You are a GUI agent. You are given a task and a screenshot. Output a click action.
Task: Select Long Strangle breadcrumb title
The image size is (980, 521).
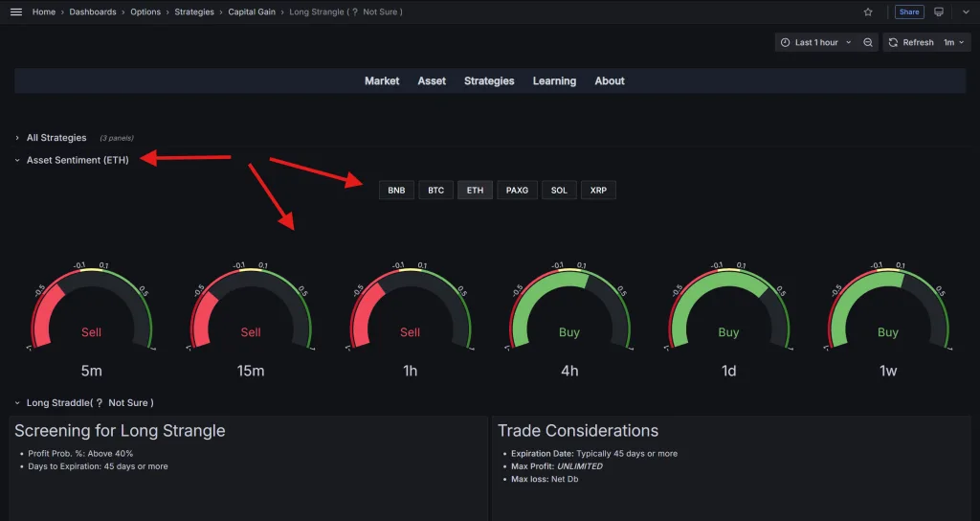[345, 11]
